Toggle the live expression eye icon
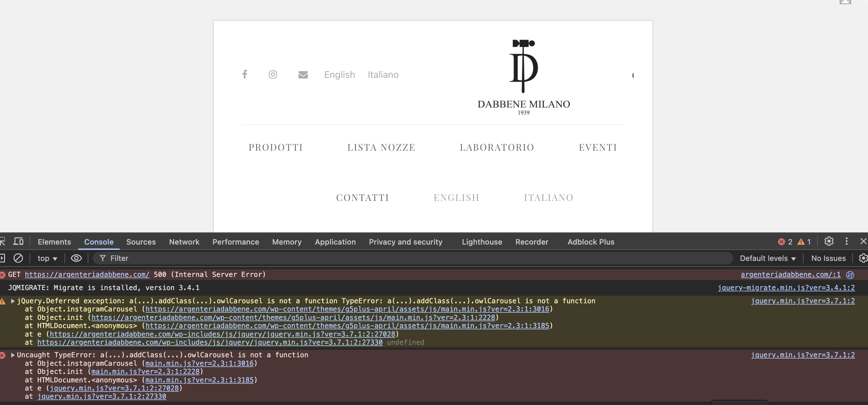The width and height of the screenshot is (868, 405). tap(76, 258)
